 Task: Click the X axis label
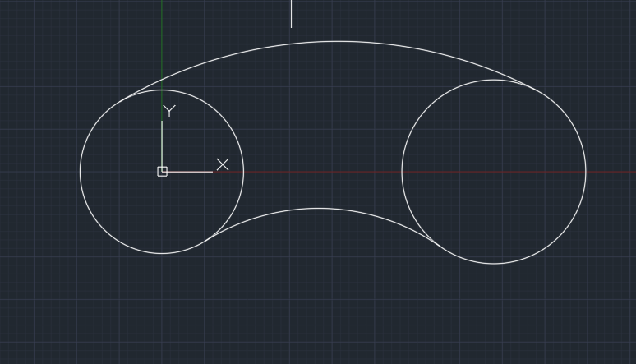point(223,164)
